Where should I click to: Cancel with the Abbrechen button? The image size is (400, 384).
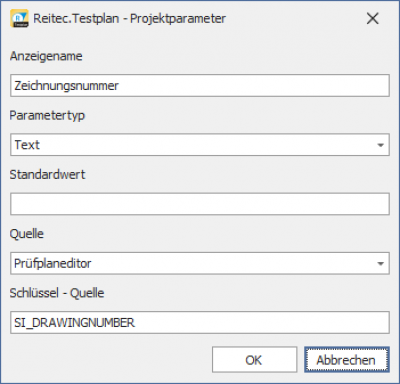(346, 360)
